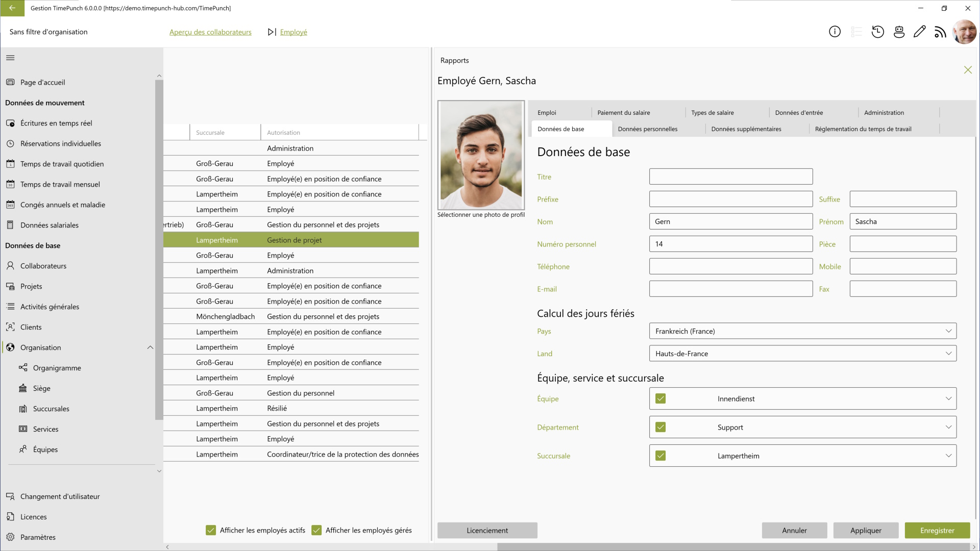Click the Enregistrer button
This screenshot has height=551, width=980.
[937, 531]
